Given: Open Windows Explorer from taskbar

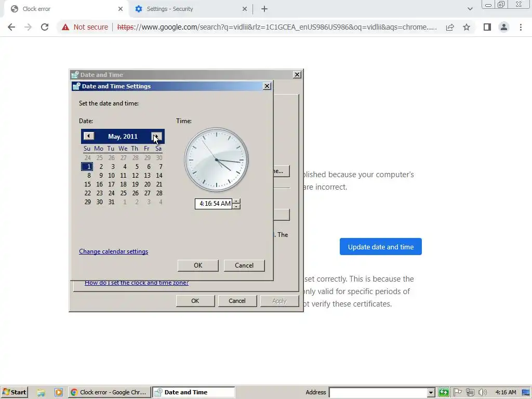Looking at the screenshot, I should click(x=41, y=393).
